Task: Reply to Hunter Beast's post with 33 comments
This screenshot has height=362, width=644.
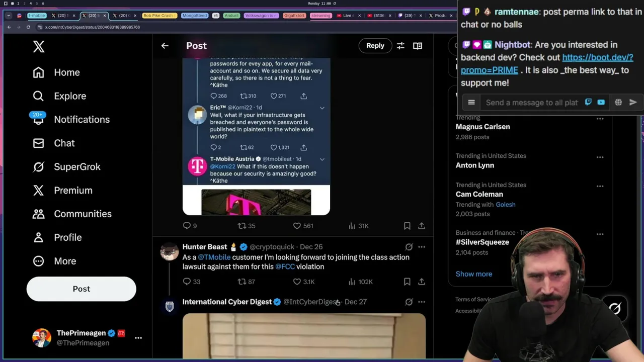Action: (x=191, y=282)
